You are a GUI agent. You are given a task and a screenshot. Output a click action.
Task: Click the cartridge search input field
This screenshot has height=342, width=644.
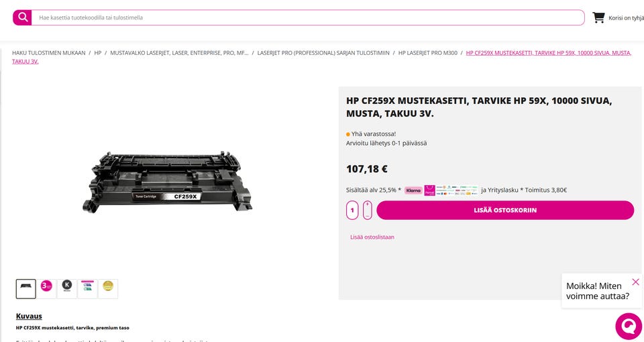pos(308,17)
